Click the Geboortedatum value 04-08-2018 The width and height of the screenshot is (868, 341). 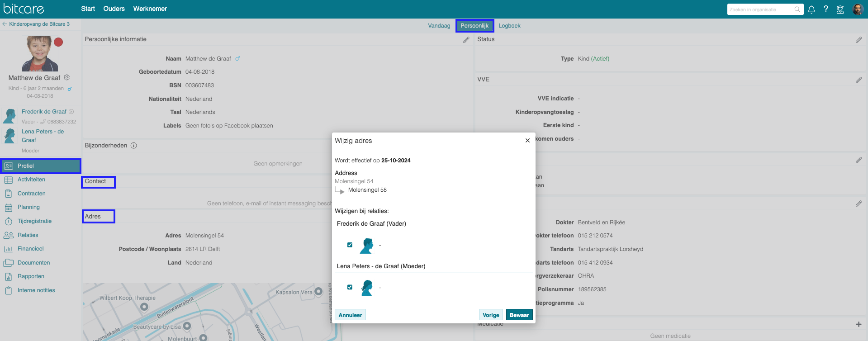point(200,72)
